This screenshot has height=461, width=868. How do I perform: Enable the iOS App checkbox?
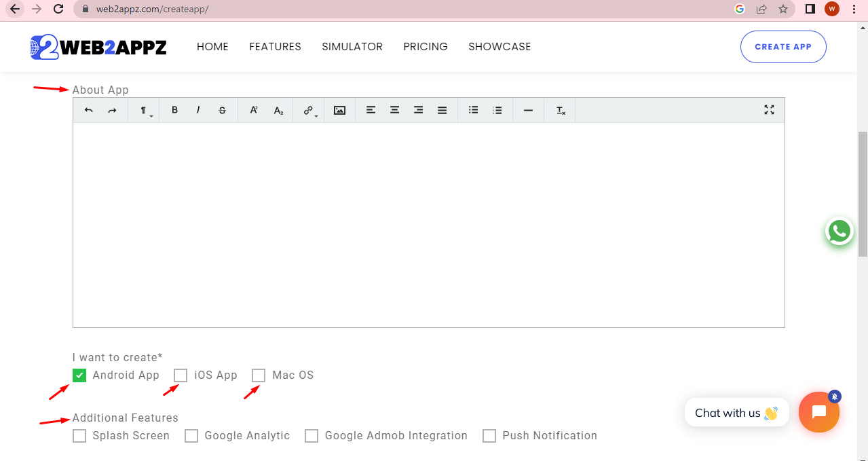pos(181,375)
